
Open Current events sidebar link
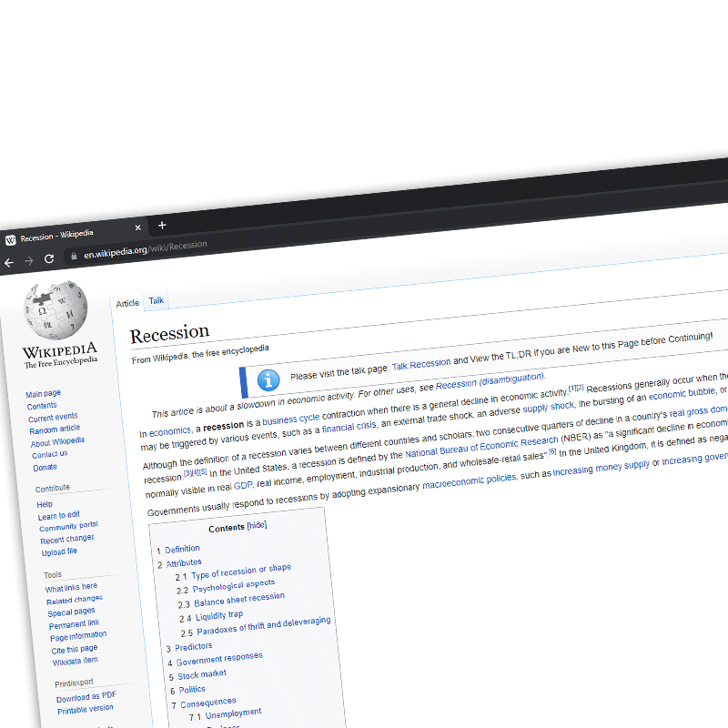coord(53,418)
